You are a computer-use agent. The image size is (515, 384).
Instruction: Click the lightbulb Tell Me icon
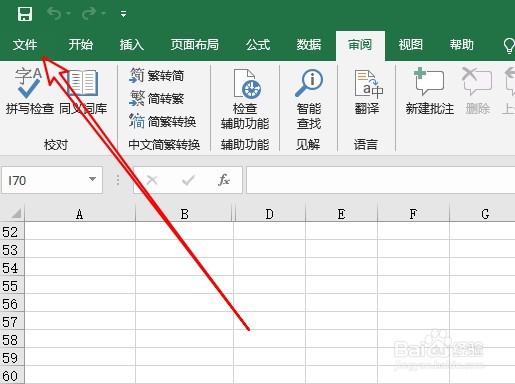(x=509, y=45)
